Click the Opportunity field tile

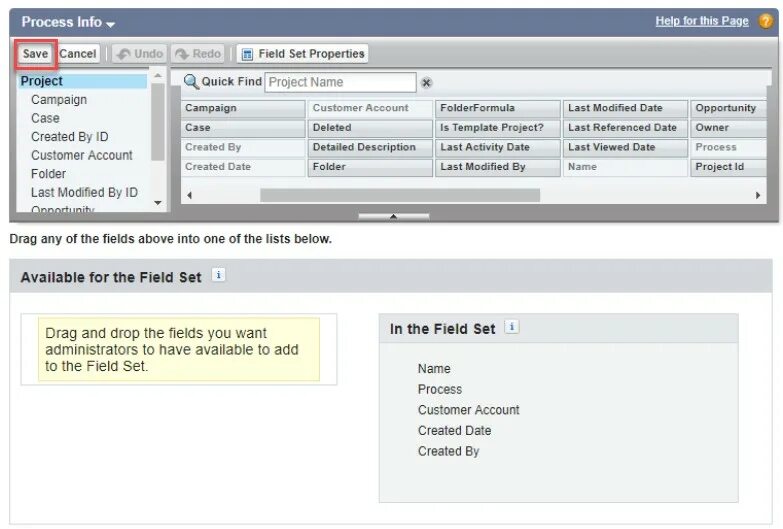click(x=729, y=108)
